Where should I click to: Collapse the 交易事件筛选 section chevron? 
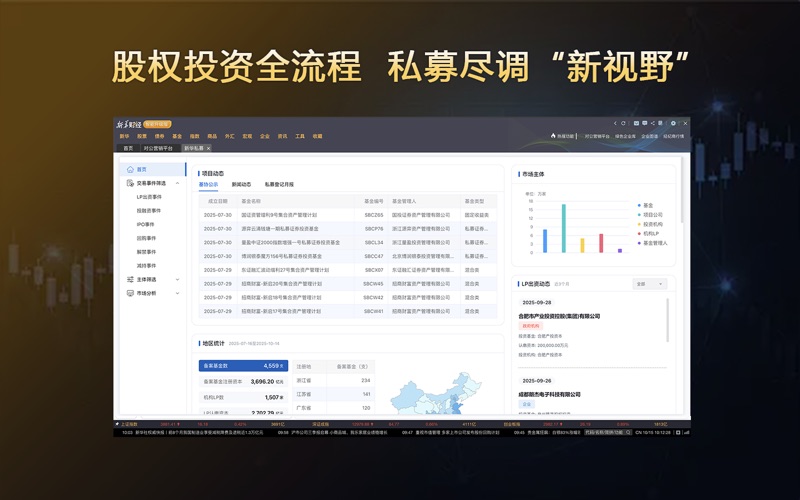pos(178,183)
